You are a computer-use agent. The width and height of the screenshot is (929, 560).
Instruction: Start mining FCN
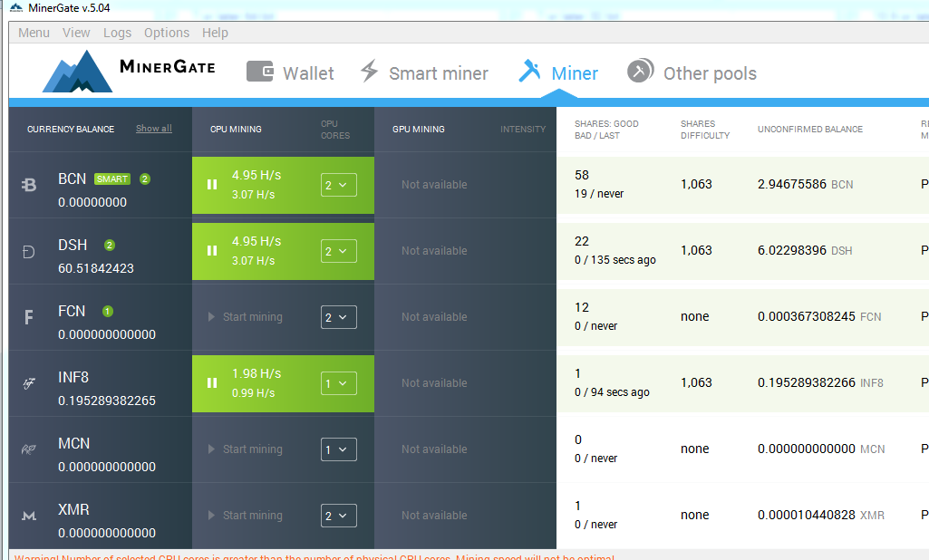point(246,317)
